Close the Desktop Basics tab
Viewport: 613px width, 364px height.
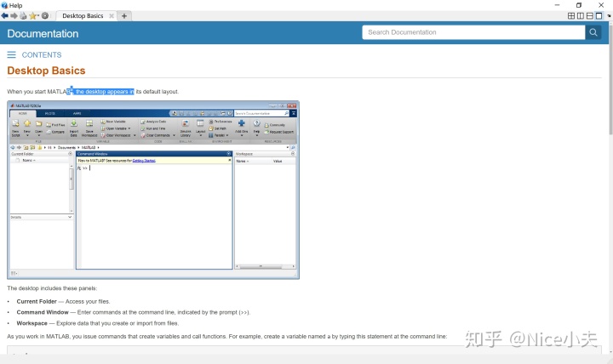pyautogui.click(x=112, y=15)
